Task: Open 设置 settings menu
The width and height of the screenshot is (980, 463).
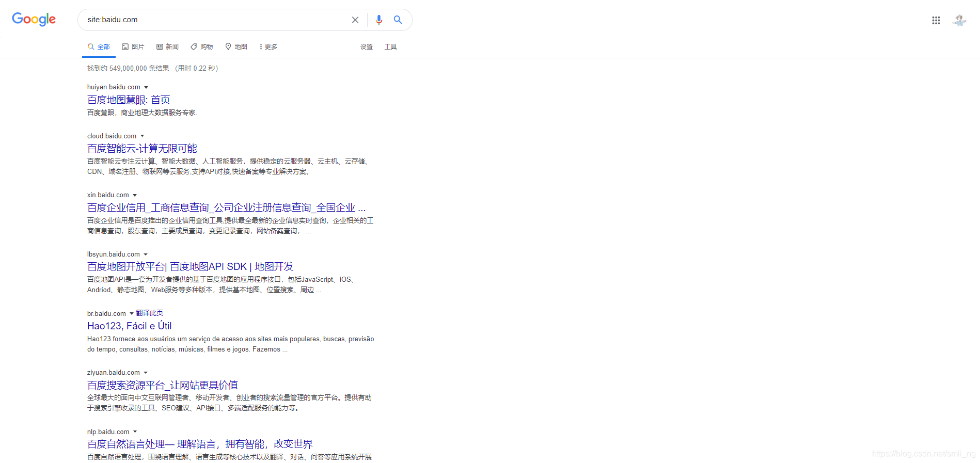Action: click(x=367, y=47)
